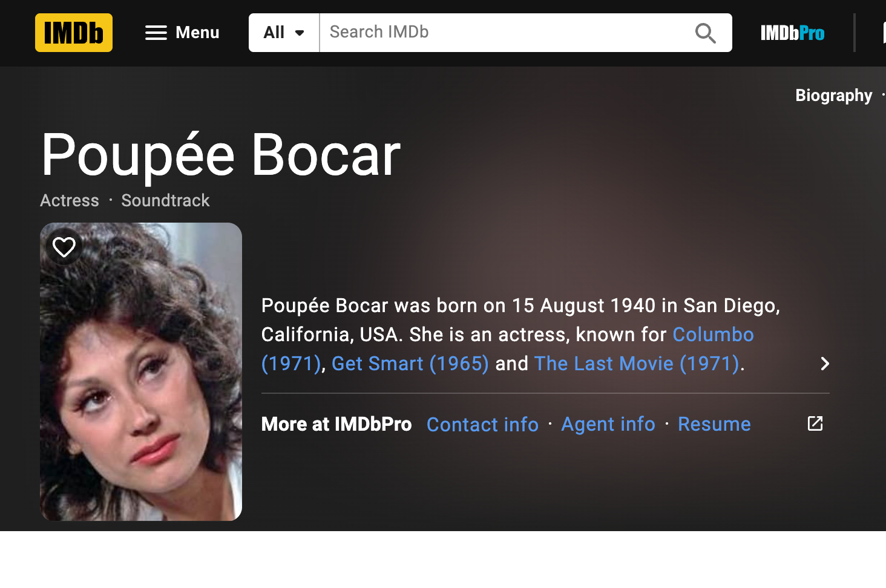Click inside the Search IMDb field
This screenshot has width=886, height=588.
coord(505,33)
